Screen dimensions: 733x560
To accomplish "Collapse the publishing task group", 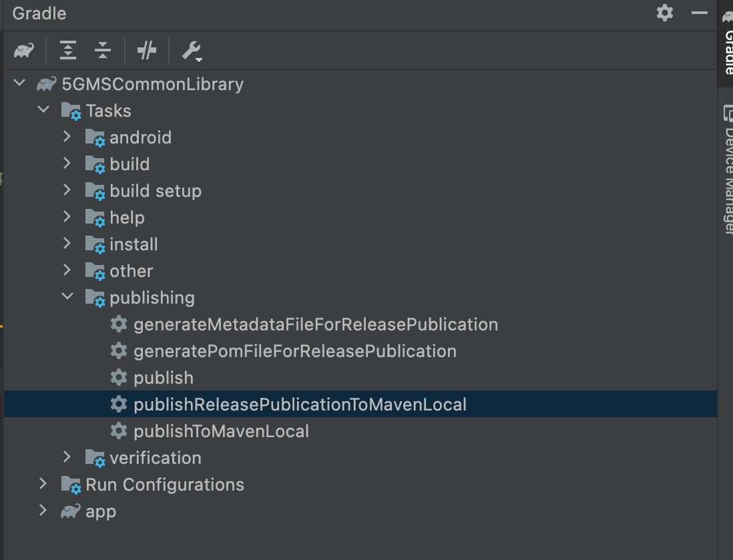I will 67,296.
